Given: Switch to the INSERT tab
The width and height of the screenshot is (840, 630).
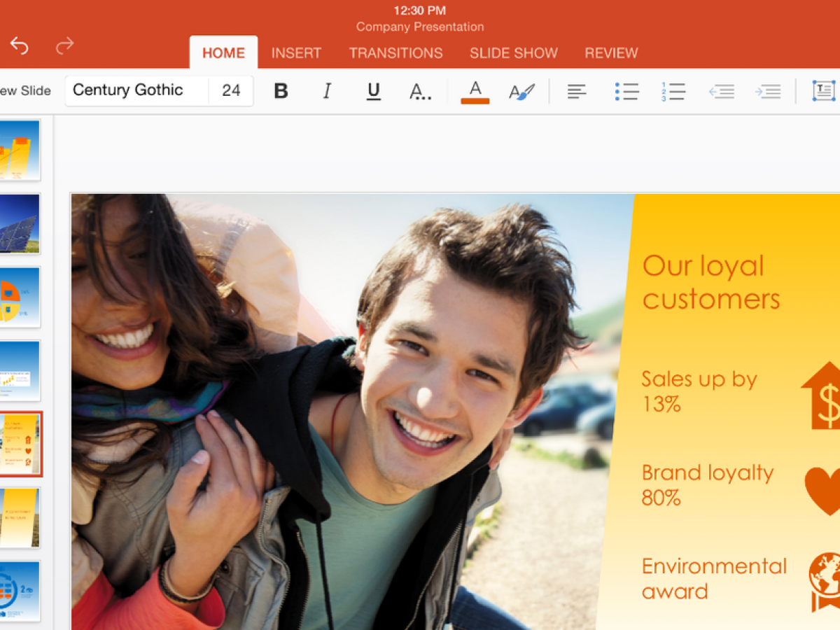Looking at the screenshot, I should [x=296, y=53].
